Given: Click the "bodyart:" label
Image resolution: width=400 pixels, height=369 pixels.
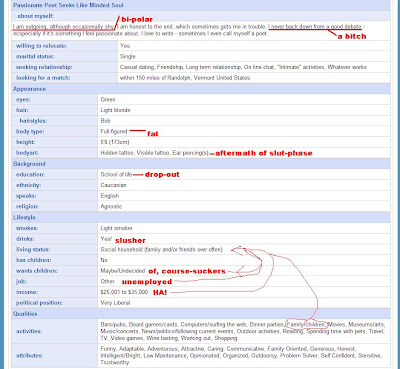Looking at the screenshot, I should tap(27, 153).
